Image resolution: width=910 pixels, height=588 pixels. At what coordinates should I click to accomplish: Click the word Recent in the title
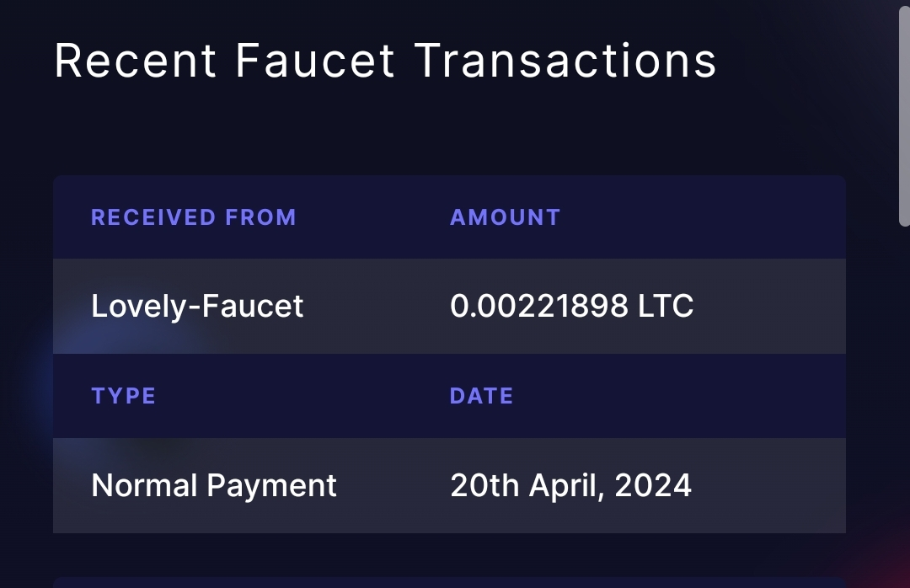tap(135, 61)
